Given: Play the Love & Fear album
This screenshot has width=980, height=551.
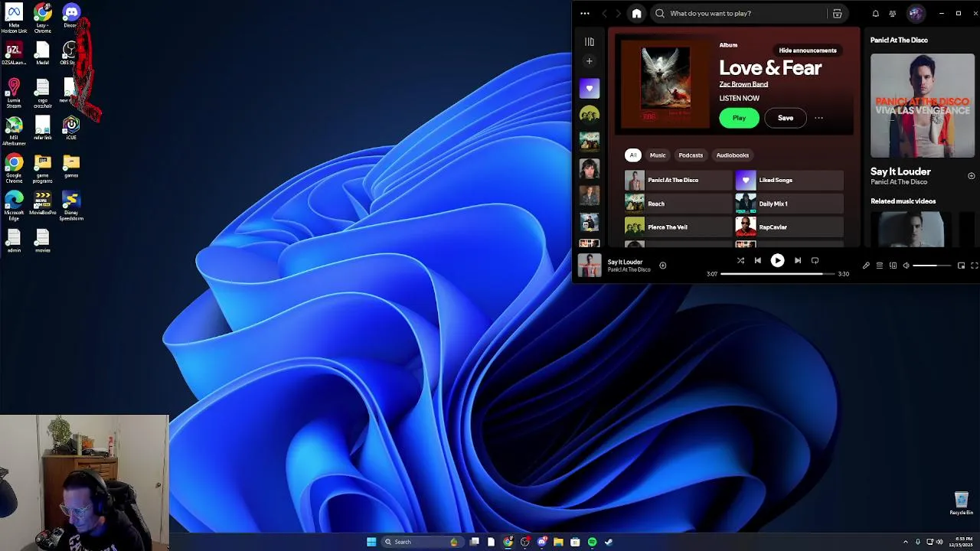Looking at the screenshot, I should pos(739,118).
